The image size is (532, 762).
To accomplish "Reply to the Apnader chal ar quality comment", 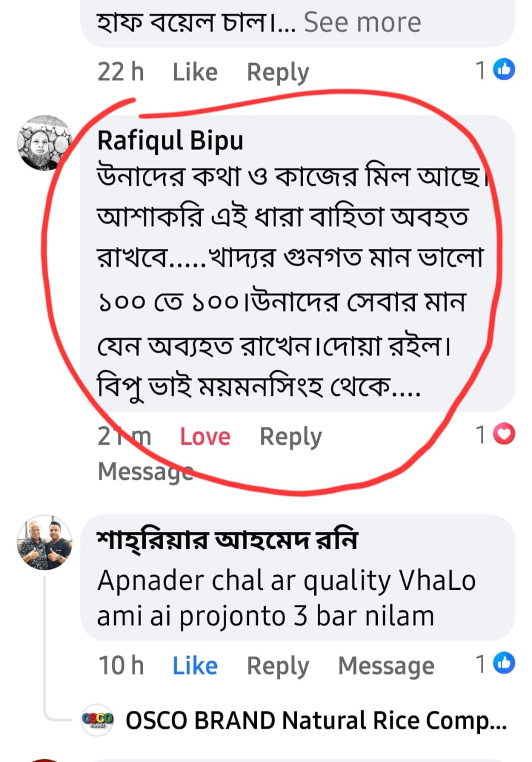I will [x=278, y=666].
